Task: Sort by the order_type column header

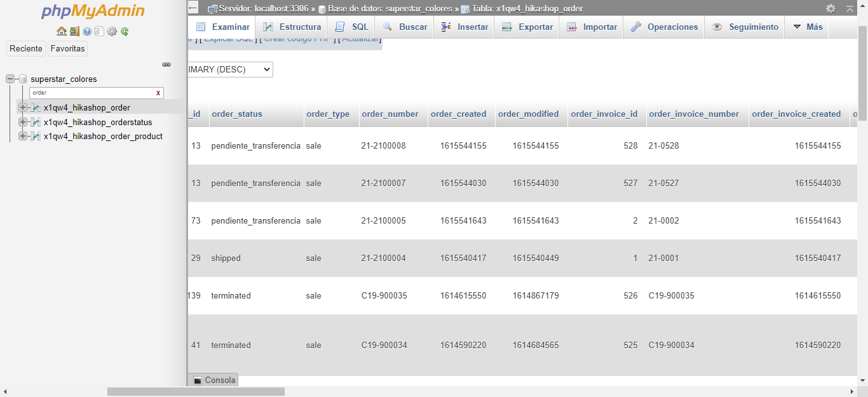Action: pos(328,114)
